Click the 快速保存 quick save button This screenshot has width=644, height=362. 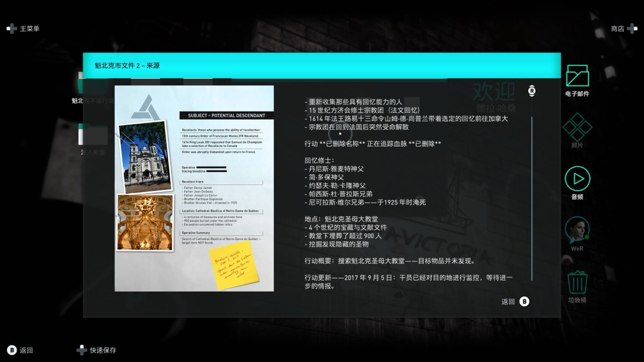[x=97, y=350]
